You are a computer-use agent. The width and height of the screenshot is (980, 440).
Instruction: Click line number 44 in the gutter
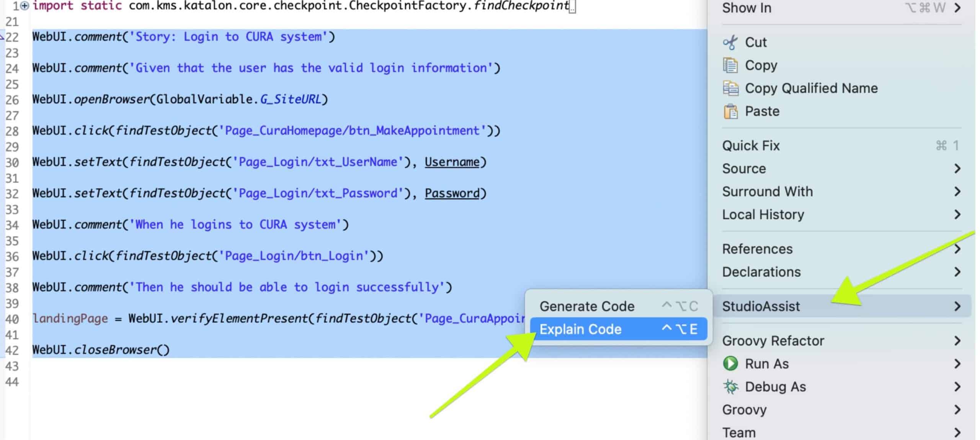pos(12,382)
